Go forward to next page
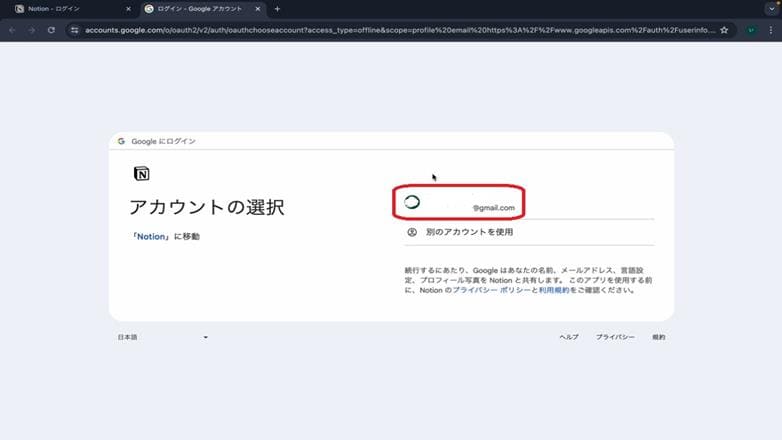This screenshot has height=440, width=782. (31, 30)
